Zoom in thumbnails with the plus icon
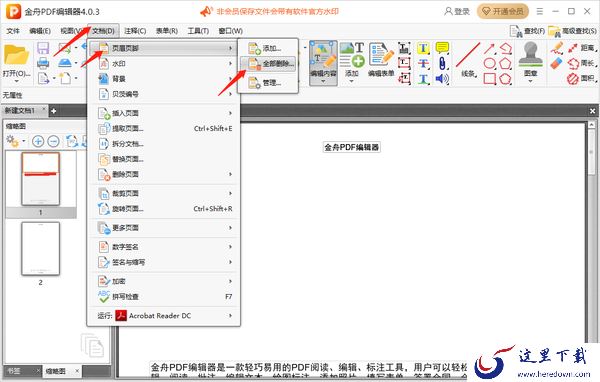Image resolution: width=600 pixels, height=382 pixels. click(38, 142)
